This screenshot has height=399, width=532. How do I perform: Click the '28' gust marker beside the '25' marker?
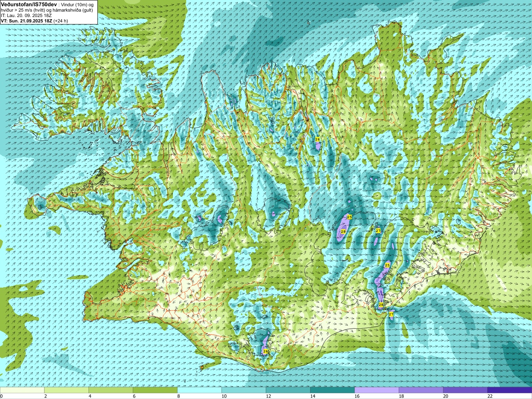click(343, 232)
